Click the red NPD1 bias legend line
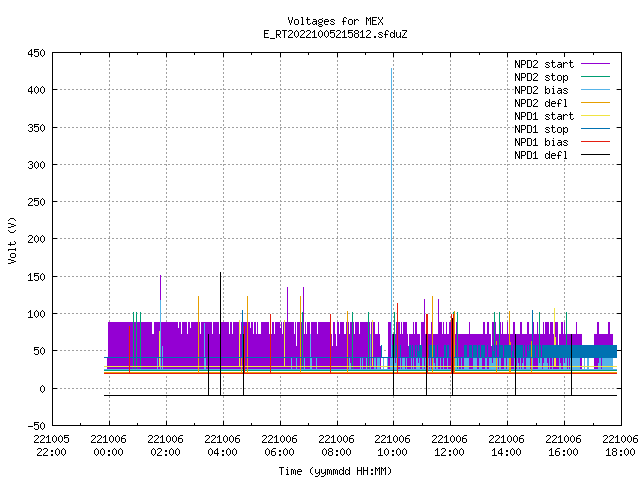 click(x=595, y=142)
